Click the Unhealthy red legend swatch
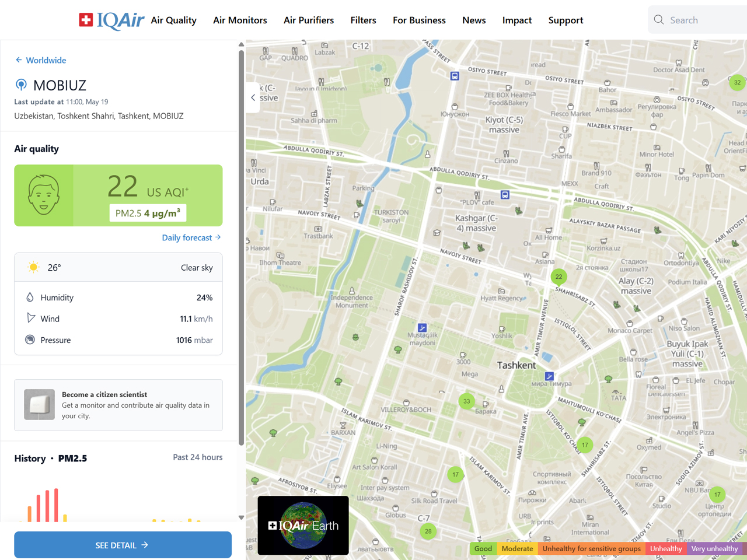 tap(666, 548)
